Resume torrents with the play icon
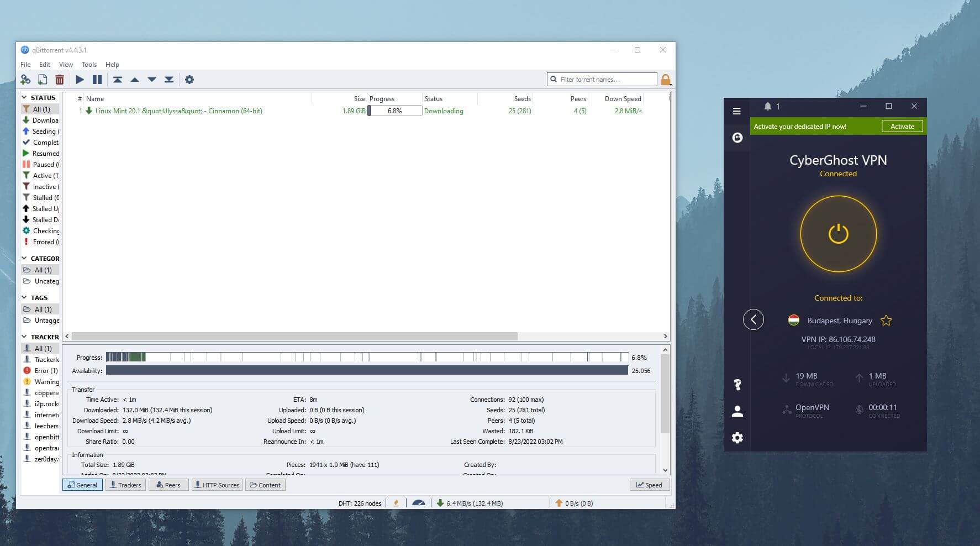This screenshot has width=980, height=546. point(80,80)
